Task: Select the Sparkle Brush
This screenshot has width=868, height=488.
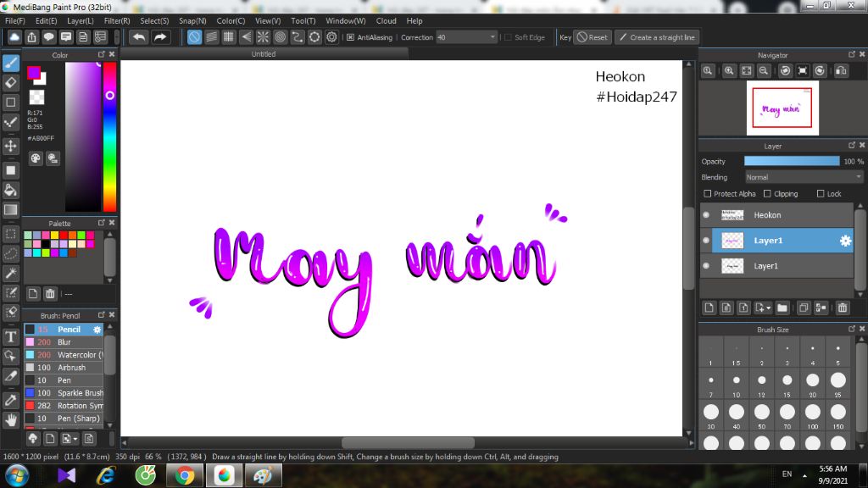Action: pos(64,393)
